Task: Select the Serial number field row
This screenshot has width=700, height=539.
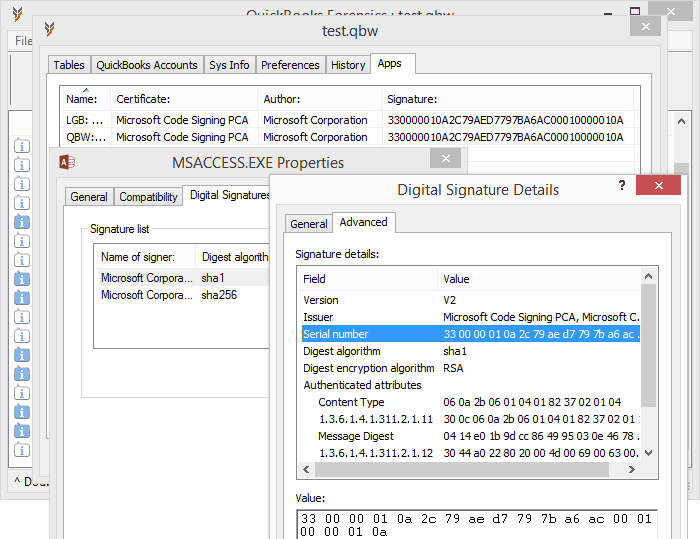Action: click(471, 334)
